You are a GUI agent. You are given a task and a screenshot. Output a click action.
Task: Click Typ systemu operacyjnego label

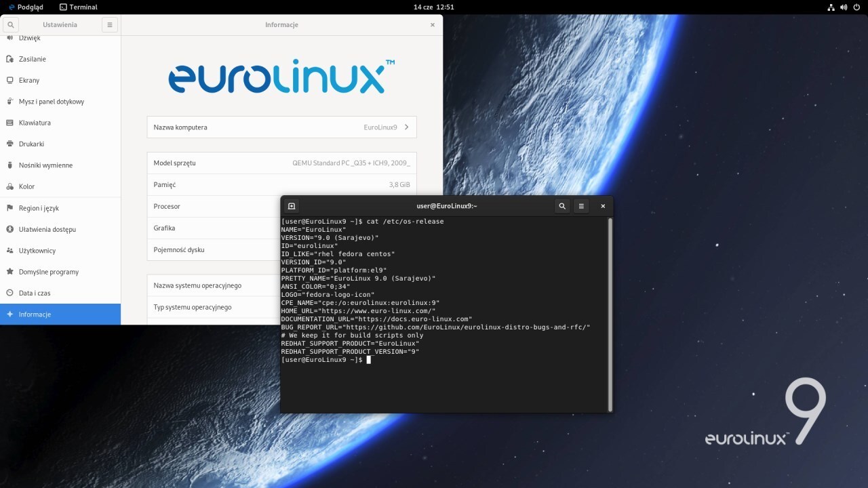tap(193, 307)
